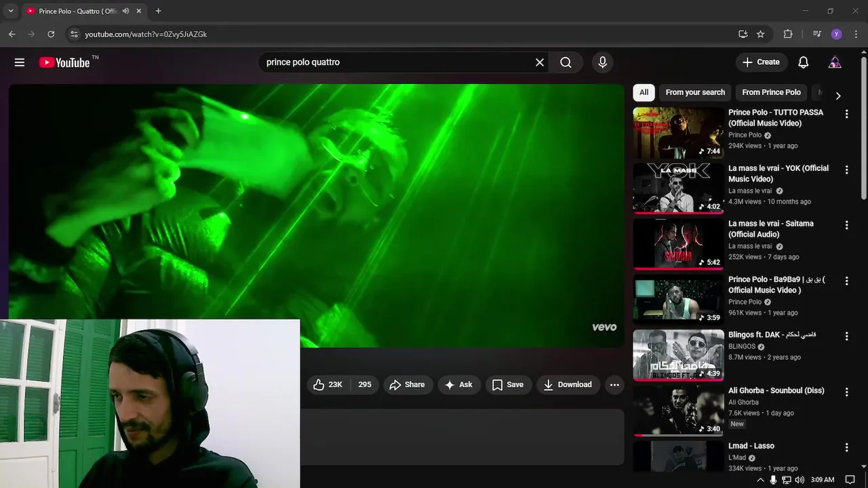The image size is (868, 488).
Task: Open the 3:09 AM clock
Action: pos(823,480)
